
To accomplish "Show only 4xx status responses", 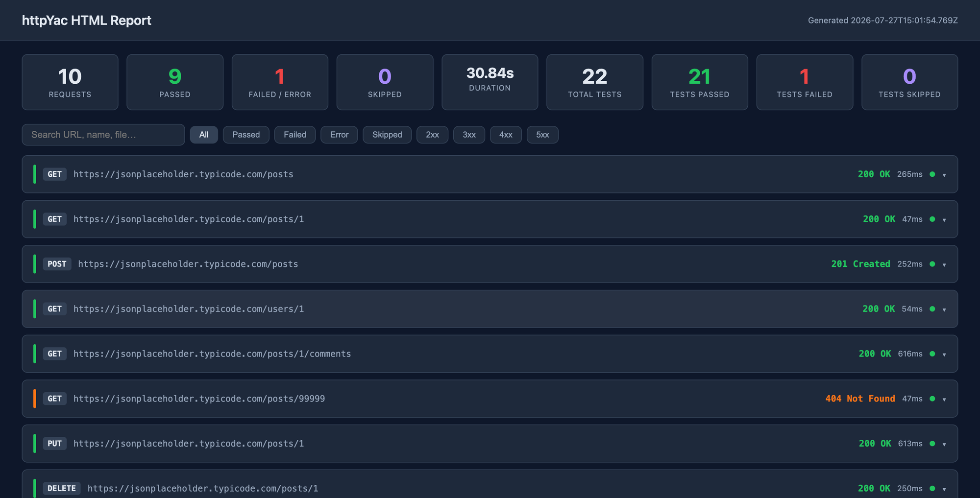I will pos(506,135).
